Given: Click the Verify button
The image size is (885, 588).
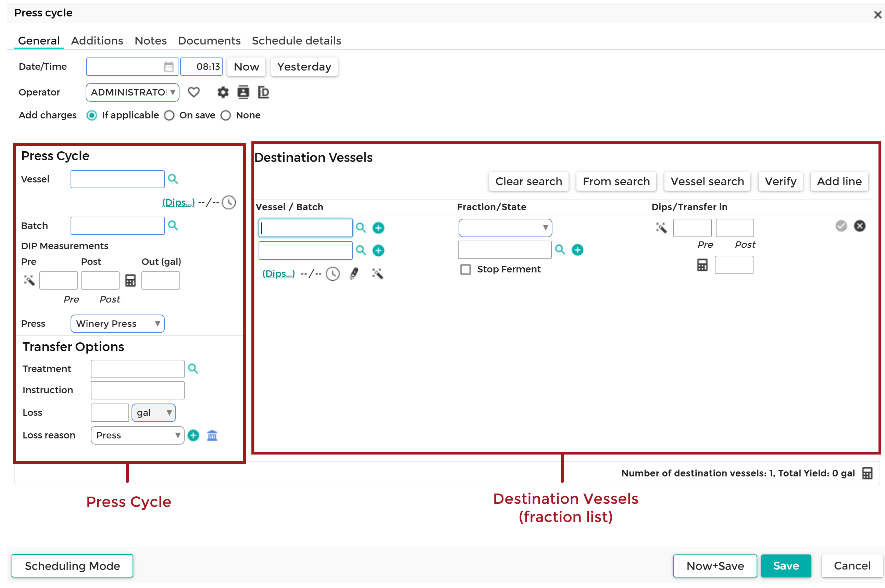Looking at the screenshot, I should pyautogui.click(x=780, y=181).
